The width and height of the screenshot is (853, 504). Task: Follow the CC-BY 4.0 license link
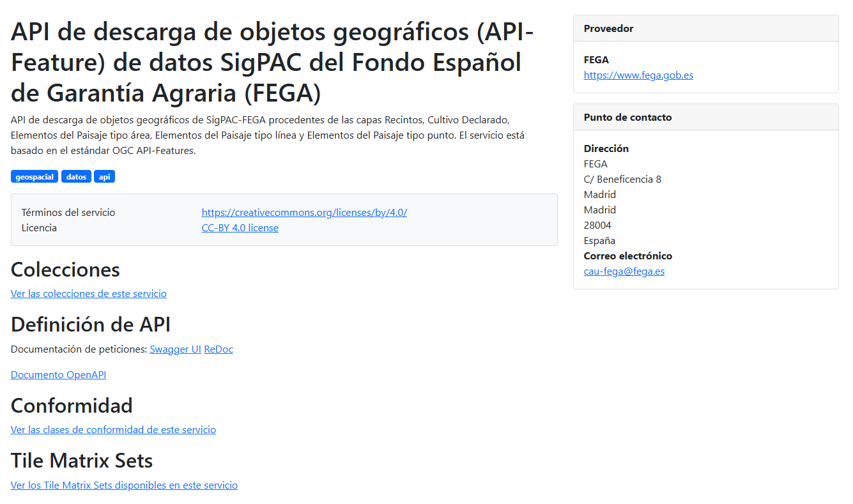(x=240, y=228)
